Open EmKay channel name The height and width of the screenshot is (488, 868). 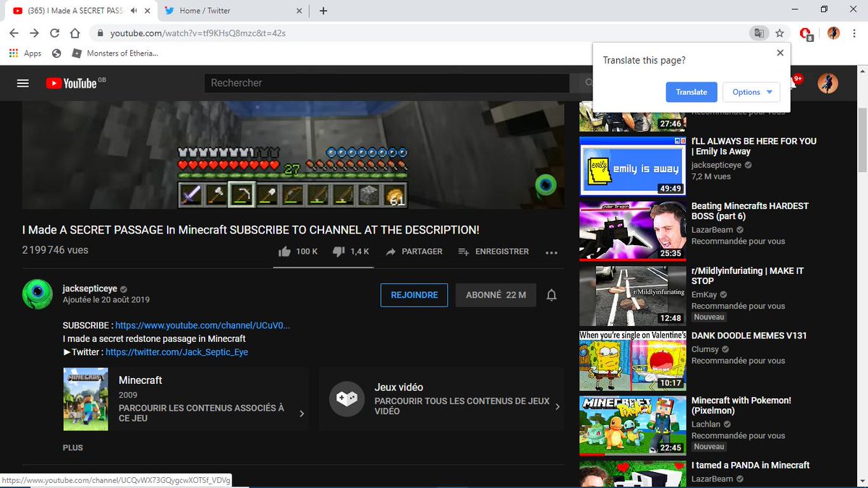pyautogui.click(x=705, y=295)
